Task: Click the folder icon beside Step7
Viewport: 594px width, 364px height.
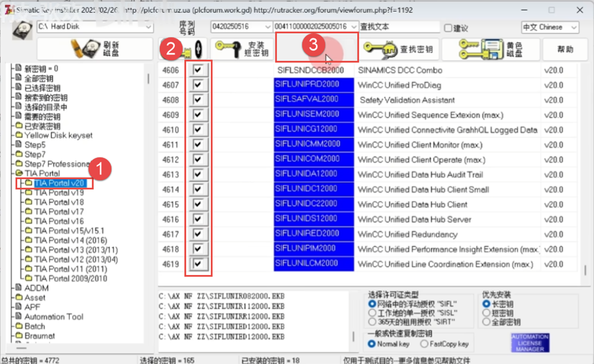Action: point(19,154)
